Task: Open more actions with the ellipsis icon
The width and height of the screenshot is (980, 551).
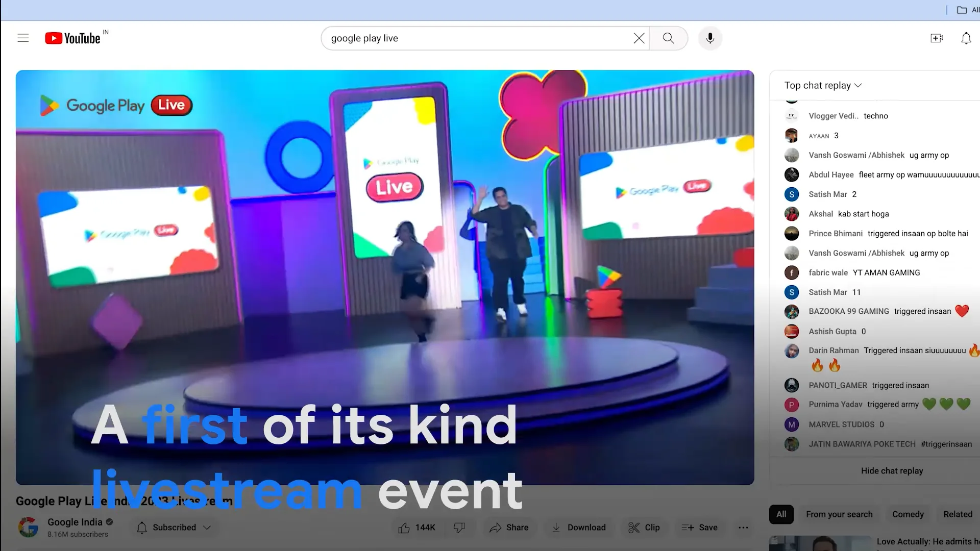Action: (743, 528)
